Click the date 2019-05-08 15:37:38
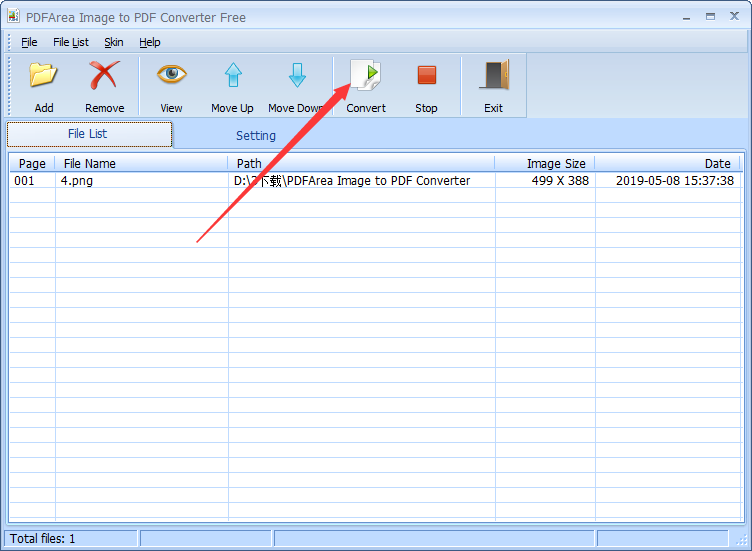Image resolution: width=752 pixels, height=551 pixels. (x=675, y=181)
